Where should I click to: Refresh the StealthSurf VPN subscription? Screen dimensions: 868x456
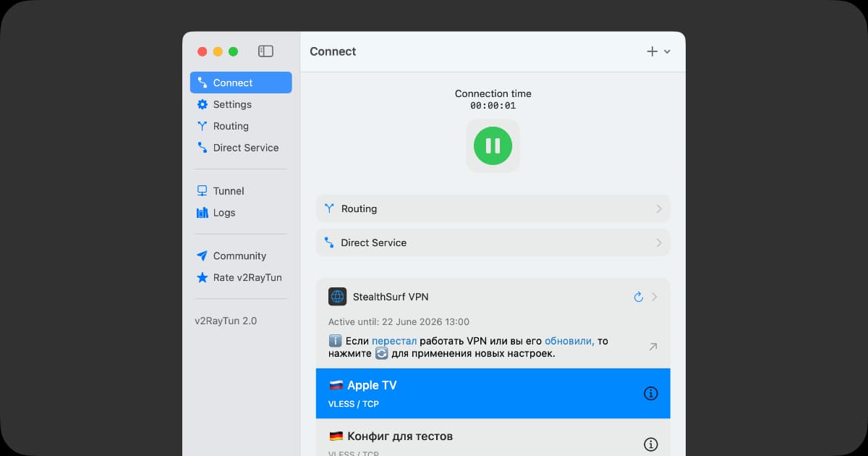click(638, 297)
